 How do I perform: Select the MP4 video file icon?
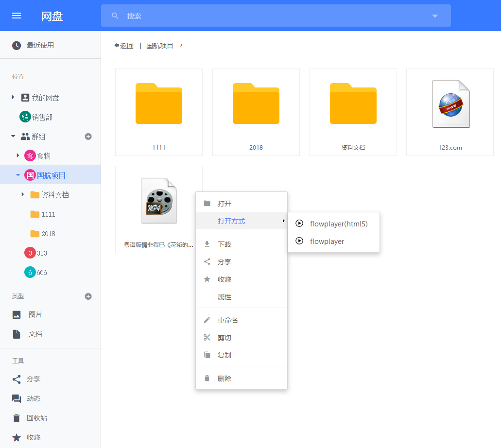(159, 201)
